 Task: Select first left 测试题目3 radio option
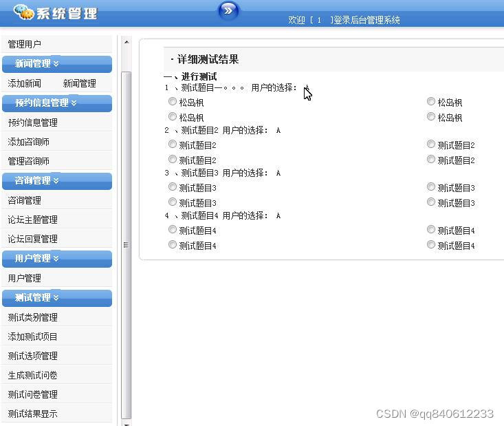click(x=173, y=187)
